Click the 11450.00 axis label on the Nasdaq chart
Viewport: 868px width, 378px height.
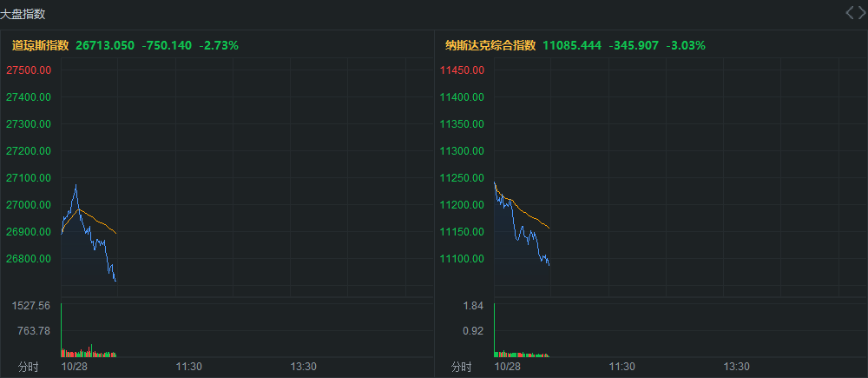pos(462,70)
